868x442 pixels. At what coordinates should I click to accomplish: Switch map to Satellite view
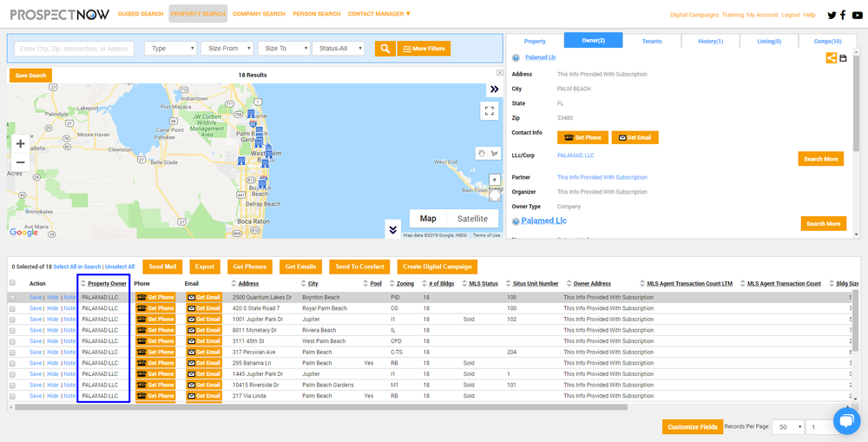tap(472, 218)
